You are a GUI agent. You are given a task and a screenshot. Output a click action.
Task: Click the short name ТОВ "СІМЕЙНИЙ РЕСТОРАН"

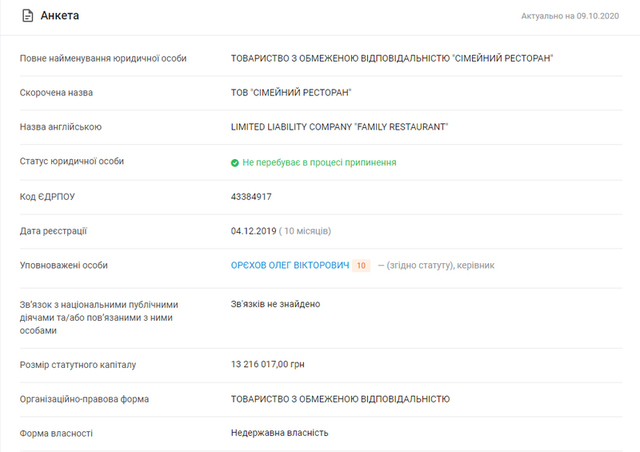point(291,93)
